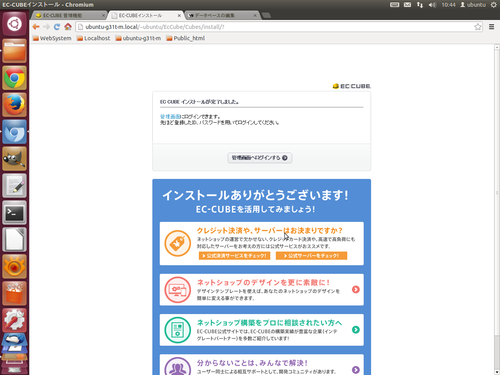Open the mail indicator in top panel
This screenshot has height=375, width=500.
(407, 5)
